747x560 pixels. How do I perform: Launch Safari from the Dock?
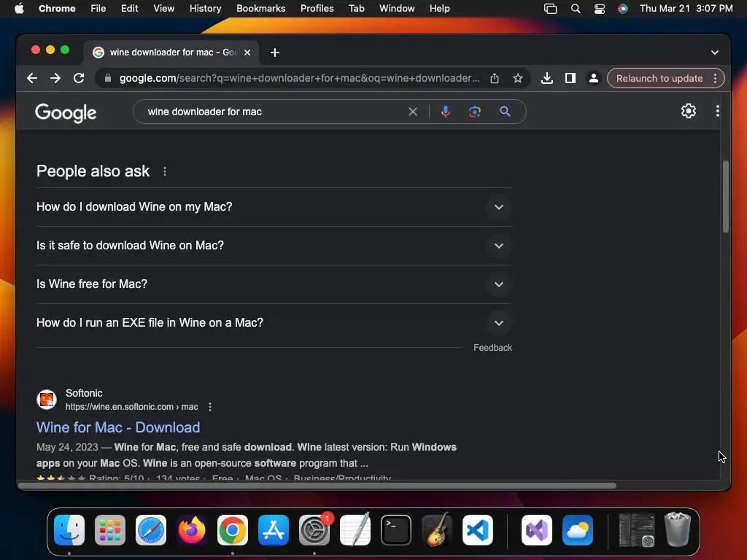[151, 530]
